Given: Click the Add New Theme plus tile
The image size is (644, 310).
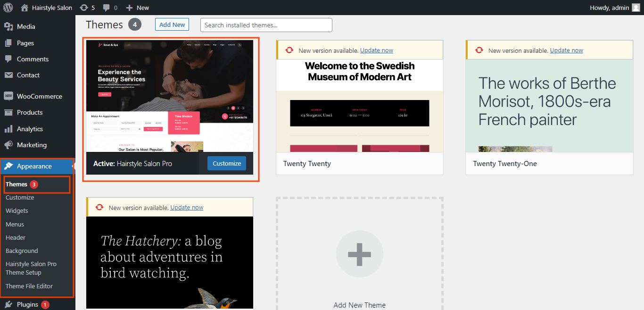Looking at the screenshot, I should (x=360, y=254).
